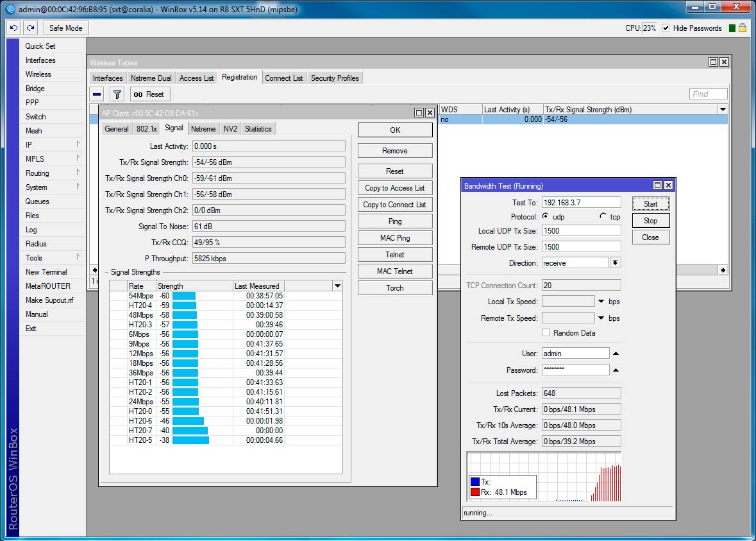Screen dimensions: 756x541
Task: Click Local UDP Tx Size field
Action: click(582, 230)
